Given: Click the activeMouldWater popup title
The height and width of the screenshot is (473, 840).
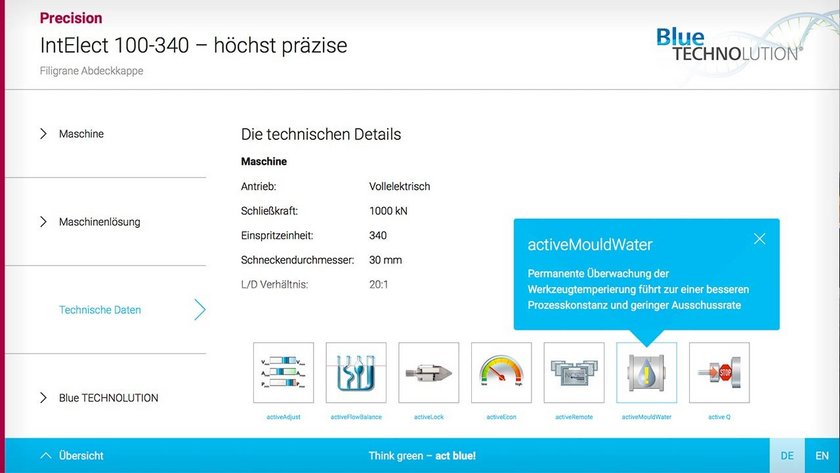Looking at the screenshot, I should point(590,245).
